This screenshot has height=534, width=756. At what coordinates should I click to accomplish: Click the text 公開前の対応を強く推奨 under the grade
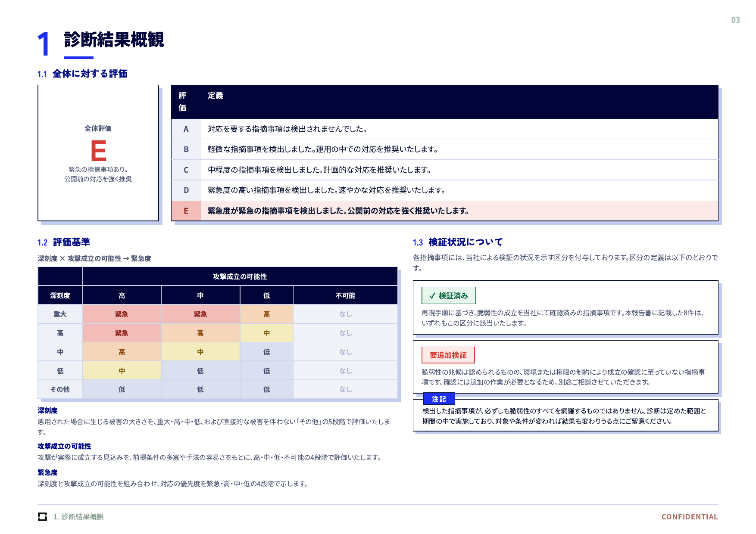coord(98,179)
